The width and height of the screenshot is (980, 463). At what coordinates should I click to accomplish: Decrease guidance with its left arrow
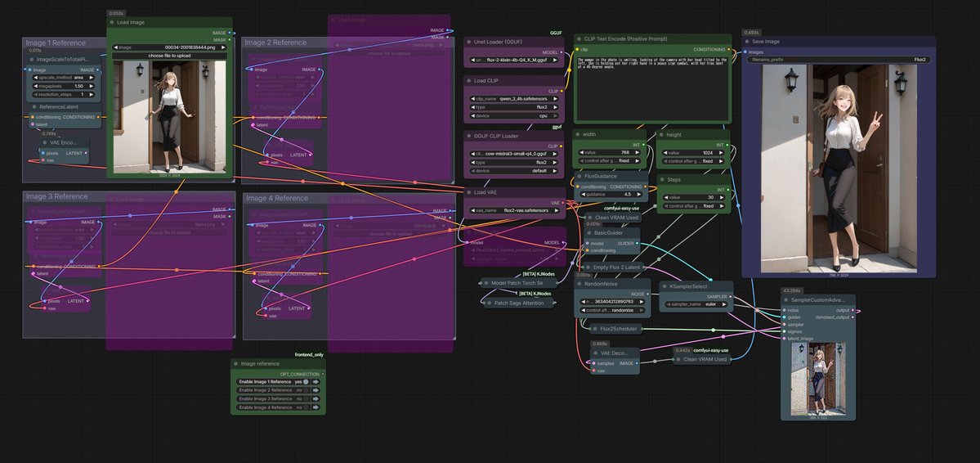click(582, 195)
